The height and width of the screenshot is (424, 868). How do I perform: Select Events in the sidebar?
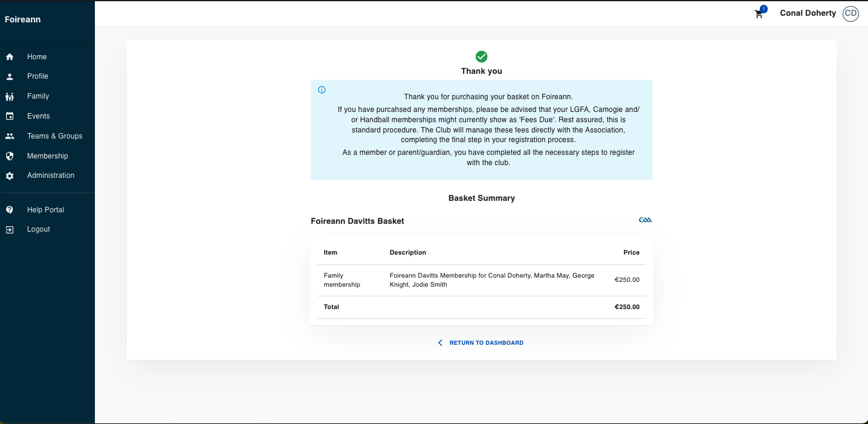[39, 116]
